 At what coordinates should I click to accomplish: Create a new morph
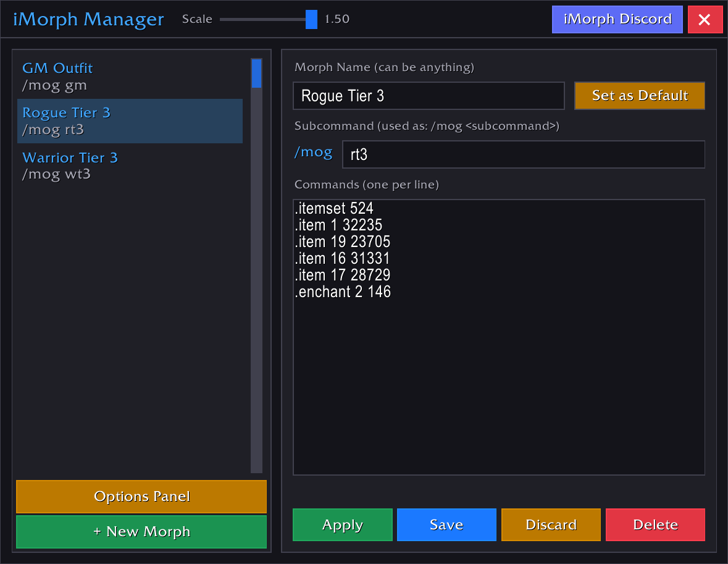tap(141, 531)
